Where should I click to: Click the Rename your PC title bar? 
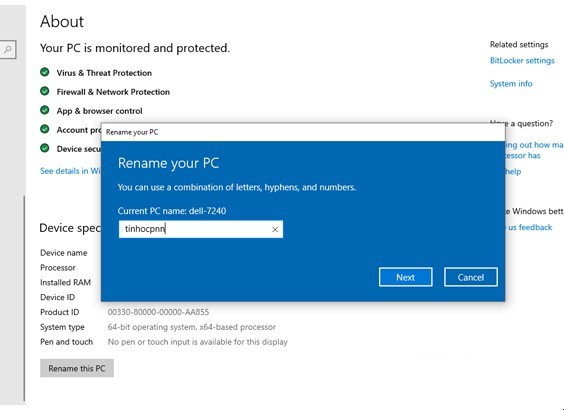pyautogui.click(x=303, y=132)
